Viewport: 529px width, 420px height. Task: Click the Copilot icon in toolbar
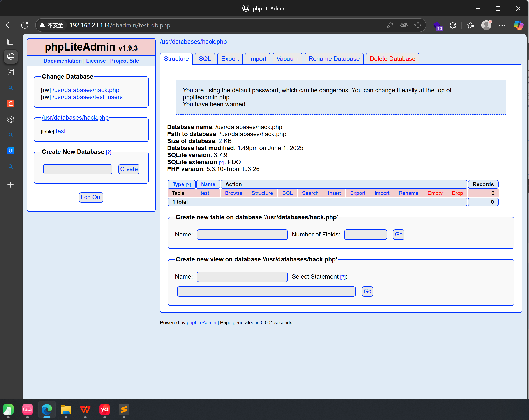pos(518,25)
